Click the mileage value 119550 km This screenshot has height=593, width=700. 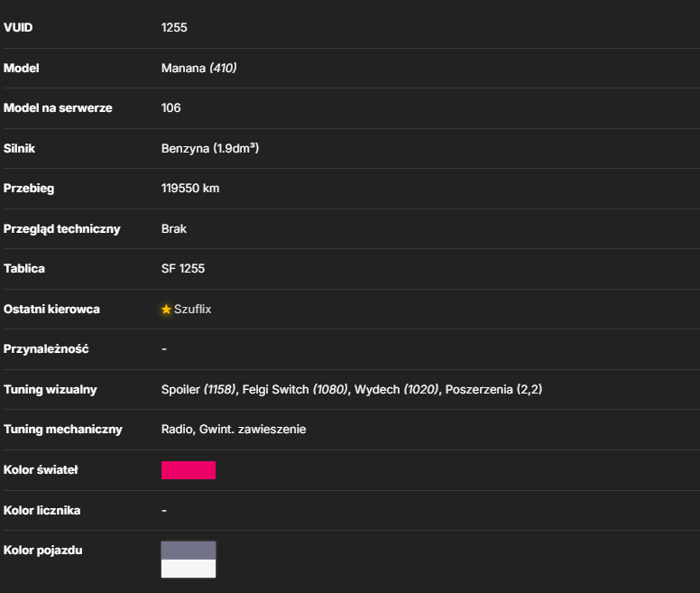pyautogui.click(x=190, y=189)
